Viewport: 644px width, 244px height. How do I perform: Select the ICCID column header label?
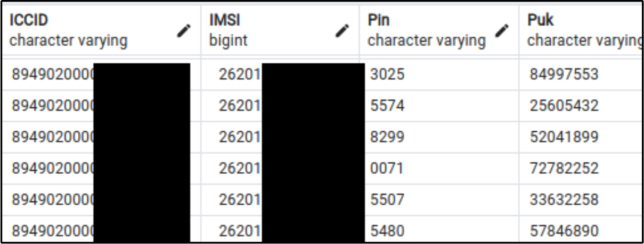pyautogui.click(x=29, y=20)
